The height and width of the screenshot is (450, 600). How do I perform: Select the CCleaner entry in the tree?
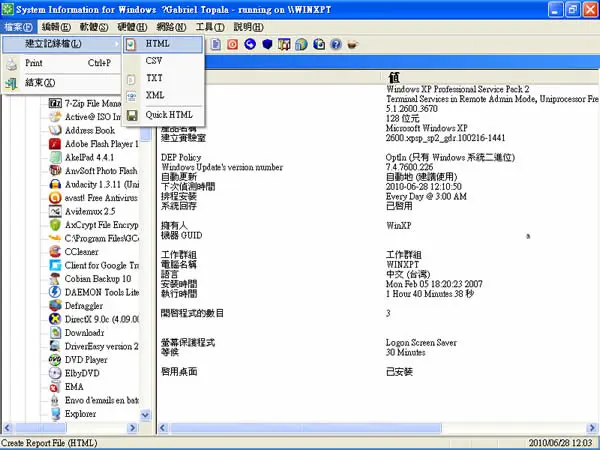point(82,252)
